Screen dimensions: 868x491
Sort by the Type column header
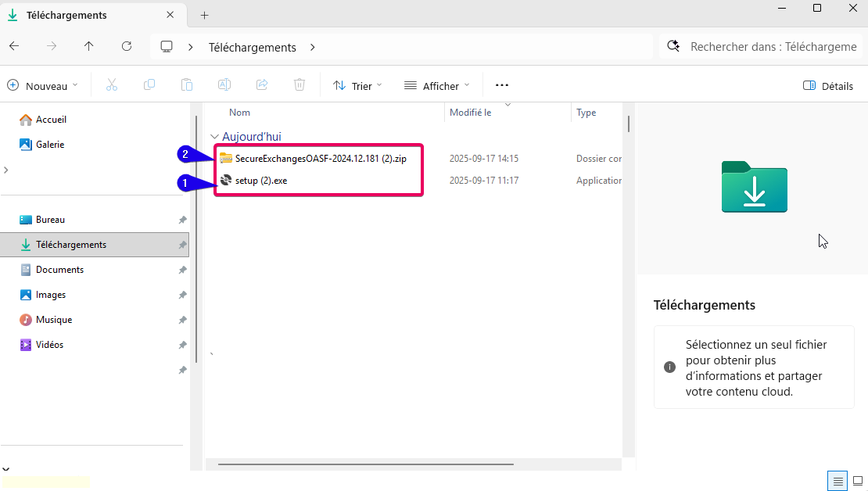click(x=586, y=113)
